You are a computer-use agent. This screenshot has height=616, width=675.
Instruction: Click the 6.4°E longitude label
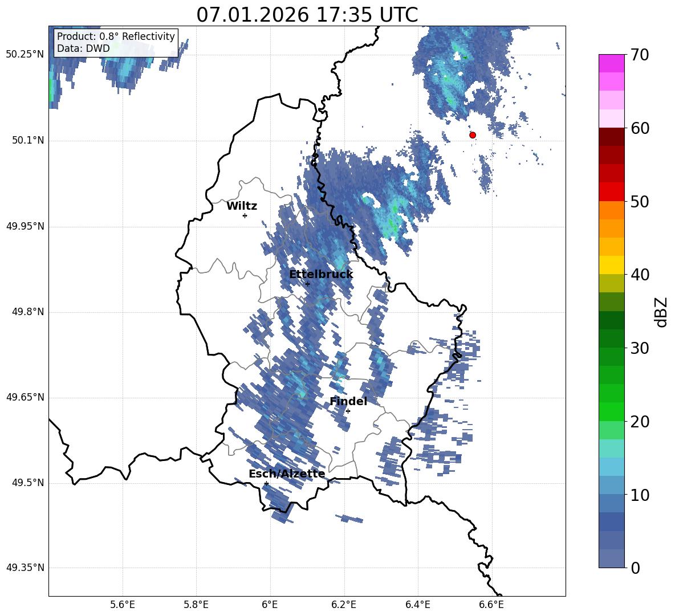point(417,605)
